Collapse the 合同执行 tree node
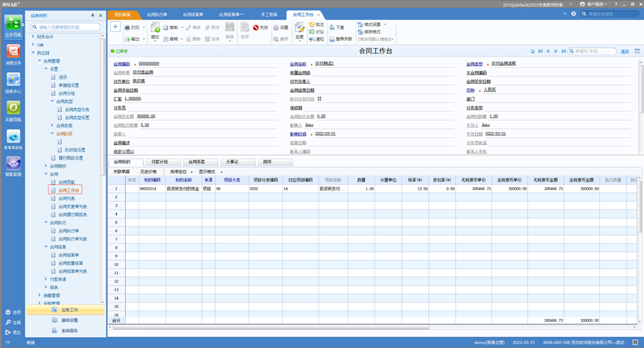Image resolution: width=644 pixels, height=348 pixels. pyautogui.click(x=45, y=222)
